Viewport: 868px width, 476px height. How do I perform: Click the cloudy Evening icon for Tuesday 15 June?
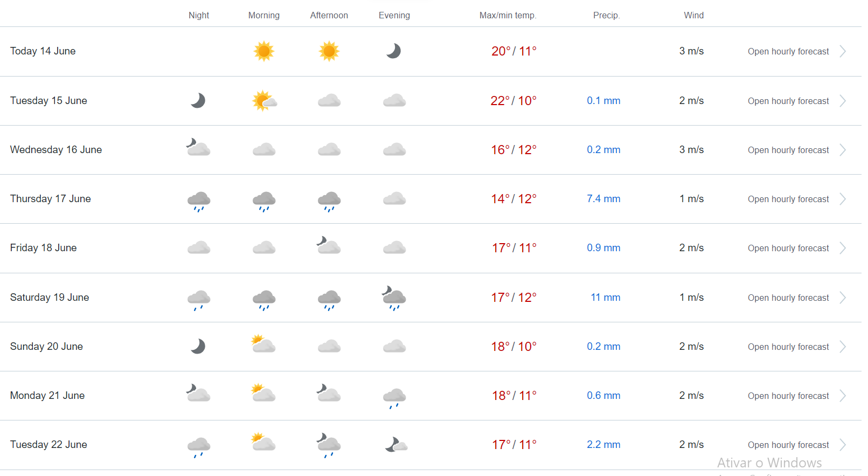pyautogui.click(x=394, y=100)
